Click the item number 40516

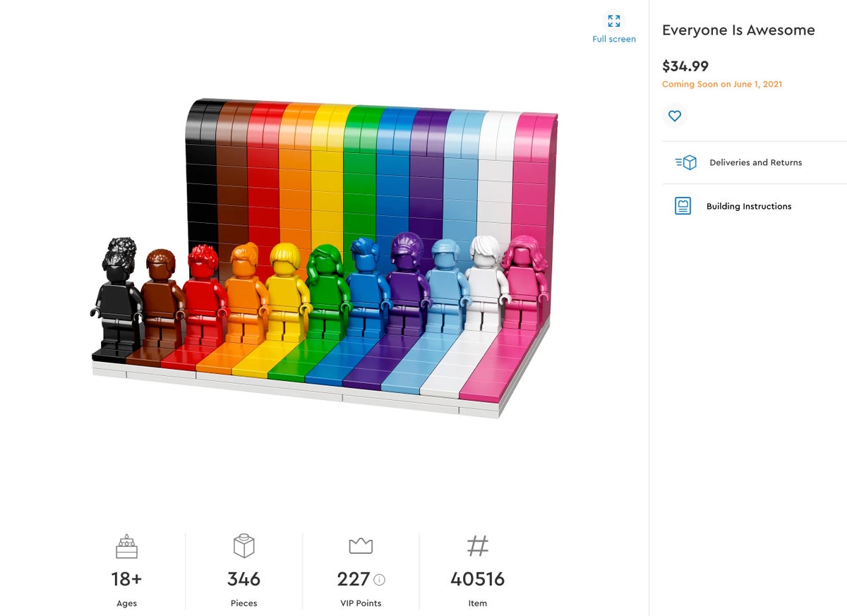coord(478,579)
